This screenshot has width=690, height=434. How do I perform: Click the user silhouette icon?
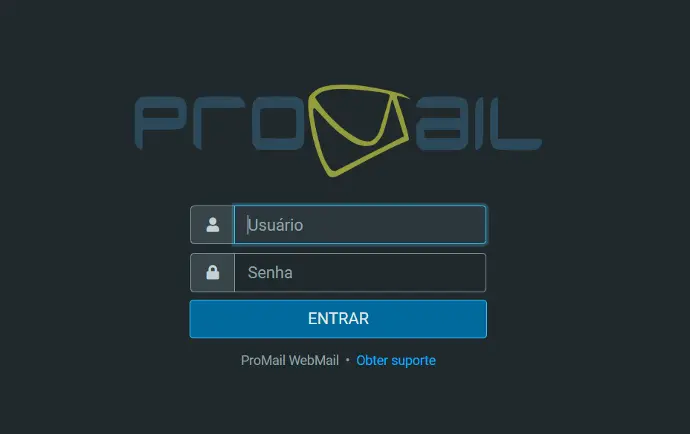tap(213, 224)
